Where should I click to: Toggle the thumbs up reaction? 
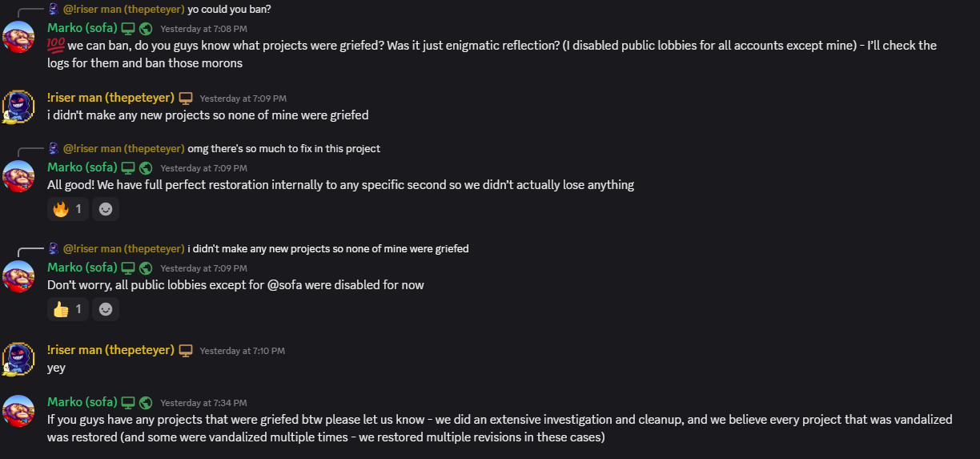pos(68,309)
